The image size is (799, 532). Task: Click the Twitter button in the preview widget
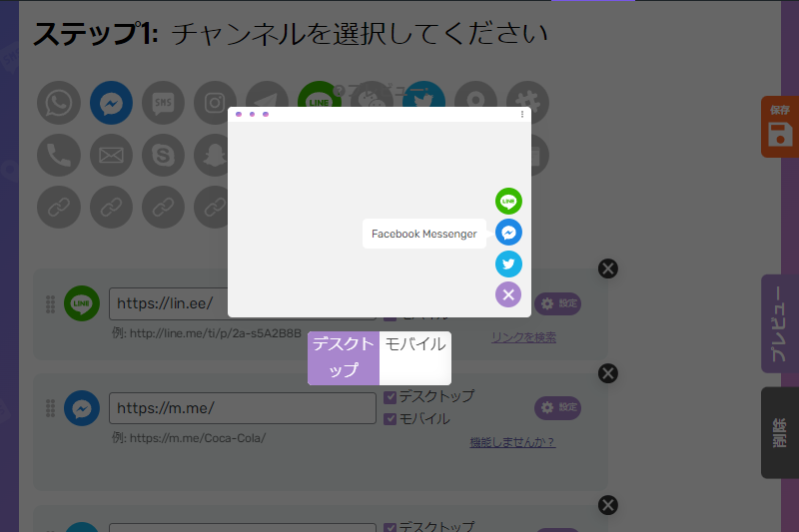point(508,264)
